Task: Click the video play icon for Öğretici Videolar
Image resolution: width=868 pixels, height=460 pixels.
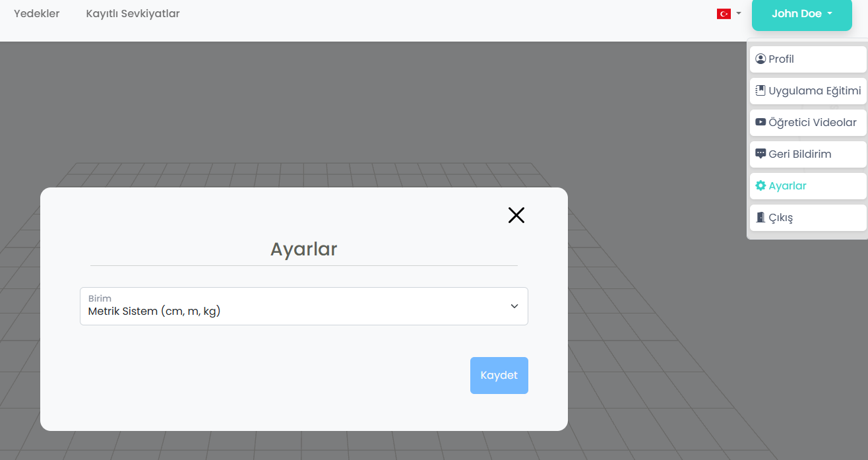Action: (760, 122)
